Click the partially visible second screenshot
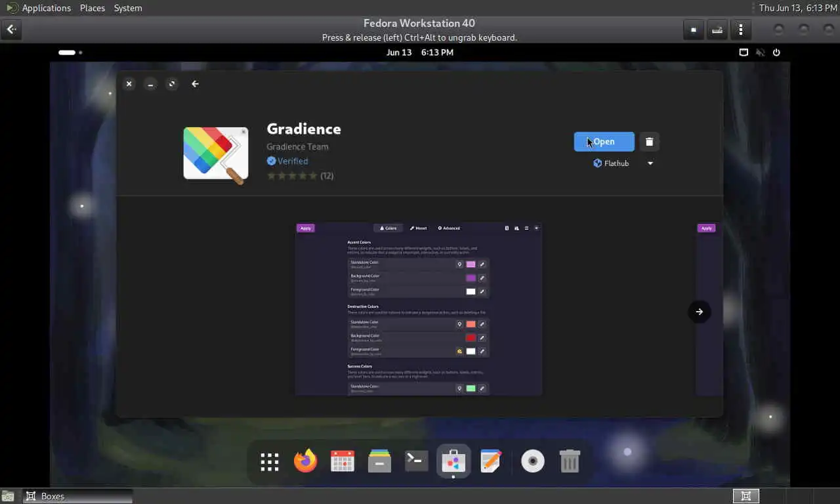Screen dimensions: 840x504 tap(709, 309)
